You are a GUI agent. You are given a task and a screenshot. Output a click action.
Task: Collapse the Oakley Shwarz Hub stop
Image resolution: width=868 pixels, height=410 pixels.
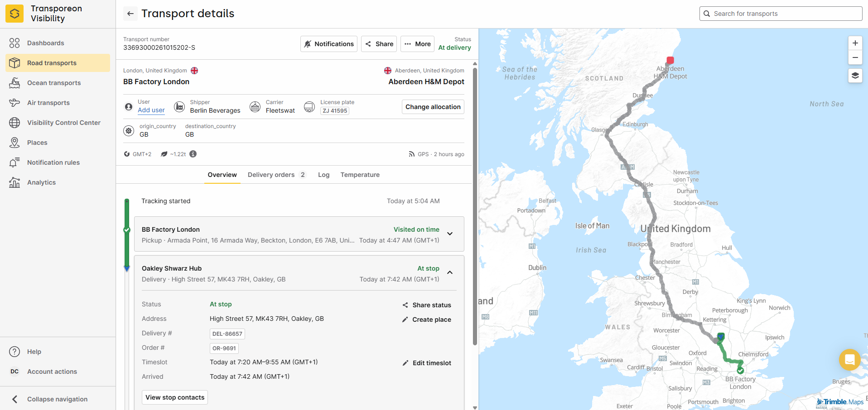pyautogui.click(x=450, y=272)
